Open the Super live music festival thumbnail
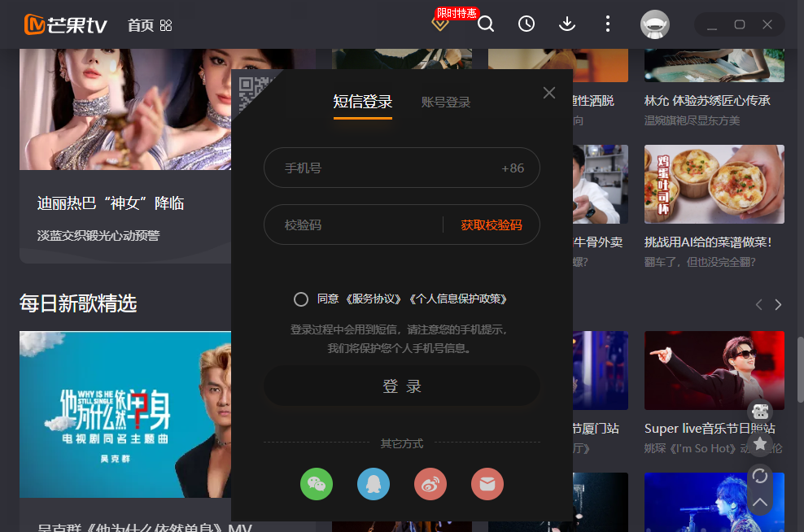804x532 pixels. pyautogui.click(x=714, y=370)
